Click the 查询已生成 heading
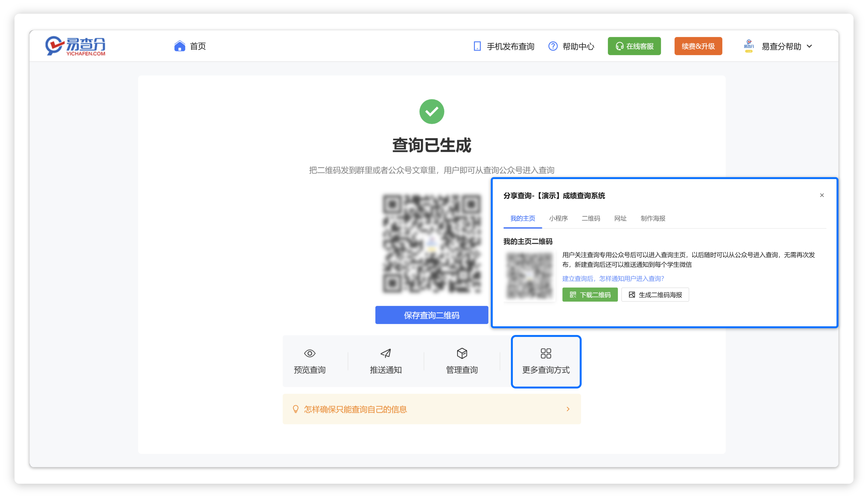The width and height of the screenshot is (868, 499). click(x=432, y=145)
